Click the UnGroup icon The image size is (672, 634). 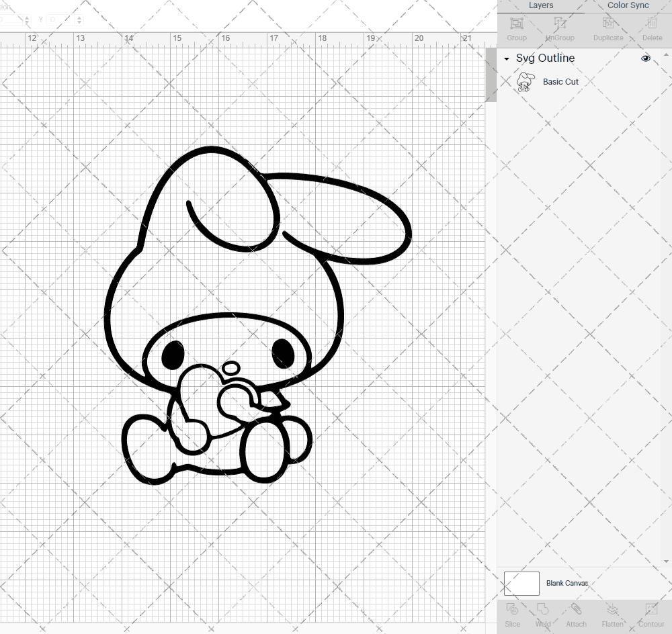click(560, 23)
